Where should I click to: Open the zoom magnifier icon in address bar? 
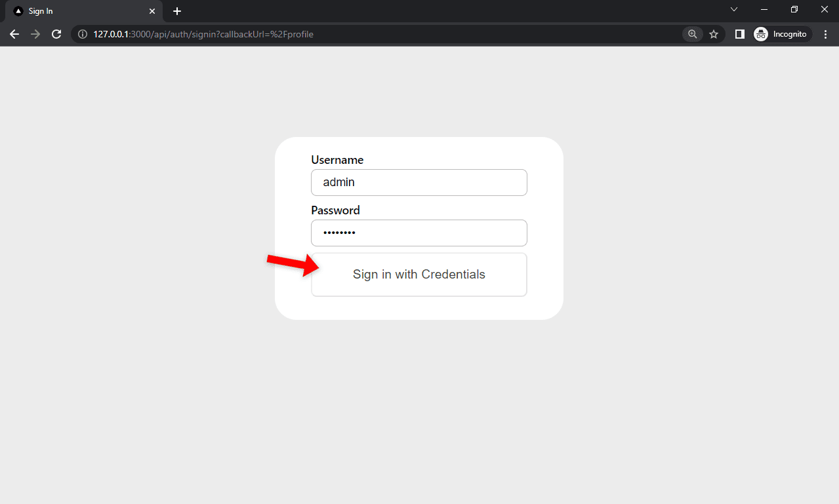click(692, 34)
